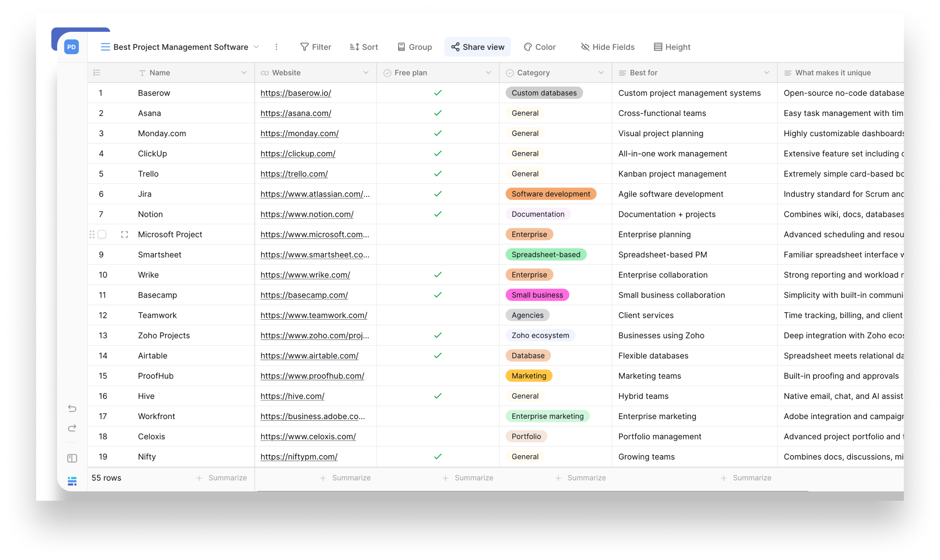Open the Website field dropdown arrow

[x=366, y=73]
